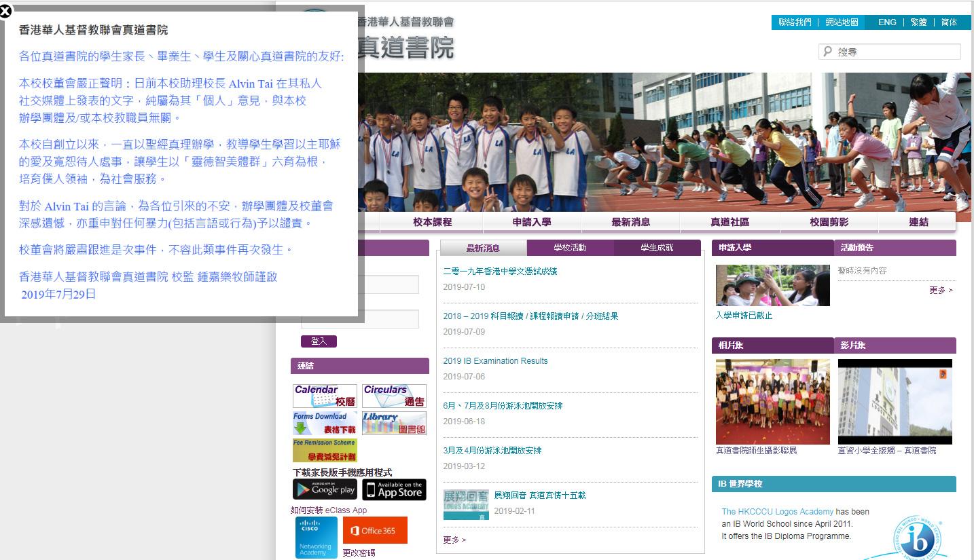
Task: Click the Fee Remission Scheme banner
Action: (x=325, y=450)
